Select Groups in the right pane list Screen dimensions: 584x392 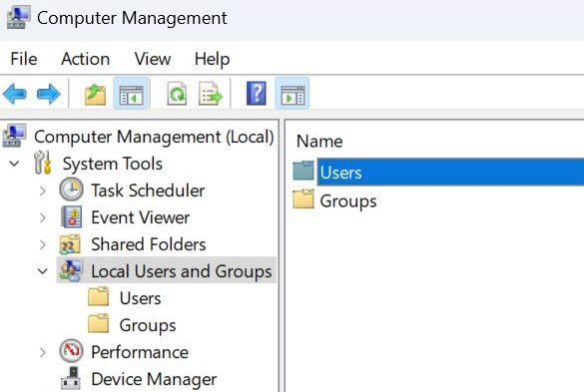tap(348, 201)
